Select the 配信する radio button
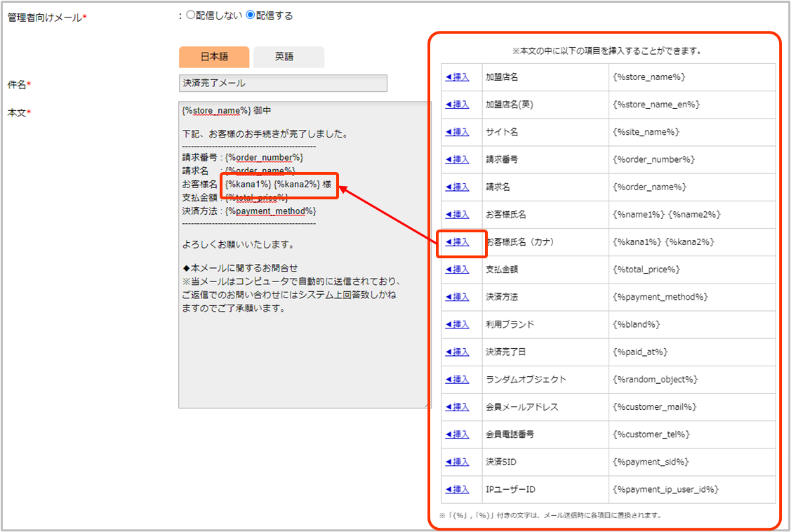The height and width of the screenshot is (532, 791). tap(250, 15)
